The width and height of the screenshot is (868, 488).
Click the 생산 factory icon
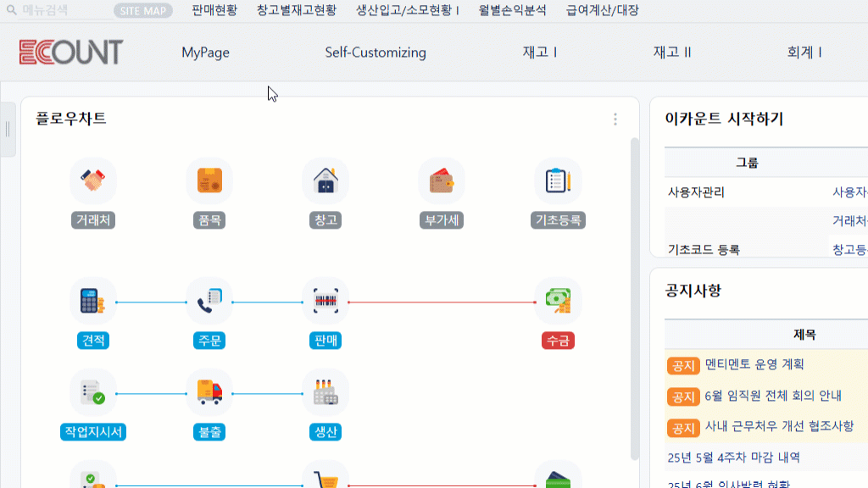pyautogui.click(x=325, y=391)
